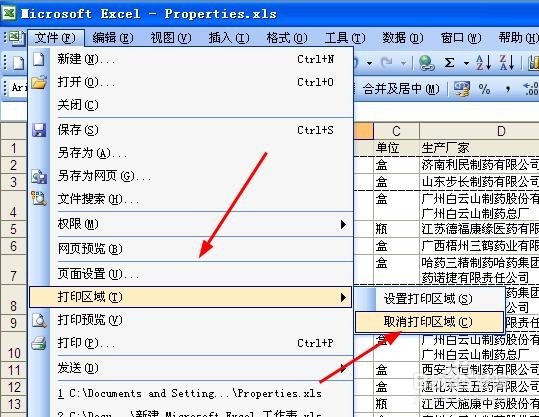Open the 视图(V) menu
The image size is (539, 417).
pos(171,37)
